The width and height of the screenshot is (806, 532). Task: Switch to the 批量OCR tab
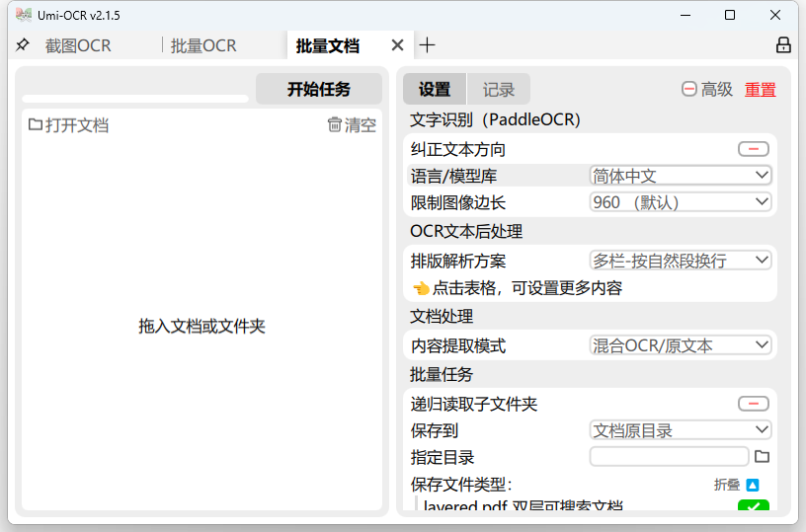(203, 45)
